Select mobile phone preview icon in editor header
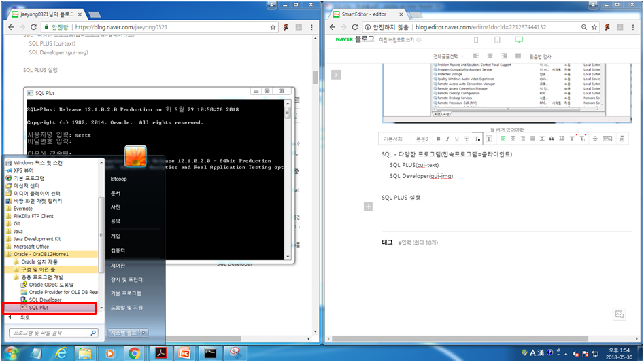The width and height of the screenshot is (644, 362). (x=476, y=40)
